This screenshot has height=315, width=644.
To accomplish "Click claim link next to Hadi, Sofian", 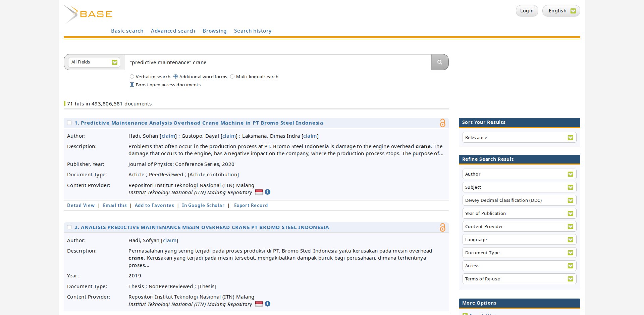I will pyautogui.click(x=168, y=136).
